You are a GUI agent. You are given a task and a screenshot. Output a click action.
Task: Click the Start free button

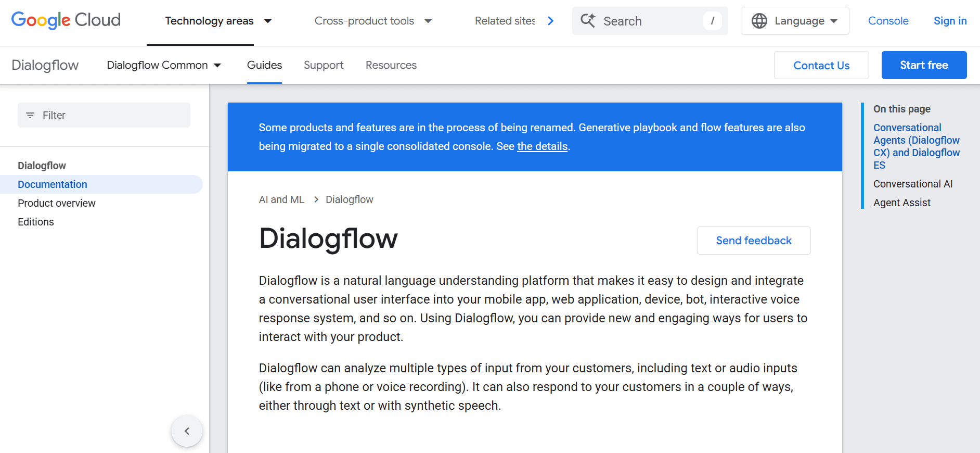[924, 65]
